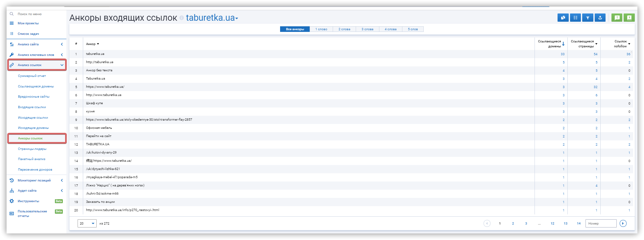
Task: Open the Ссылающиеся страницы column dropdown arrow
Action: point(596,44)
